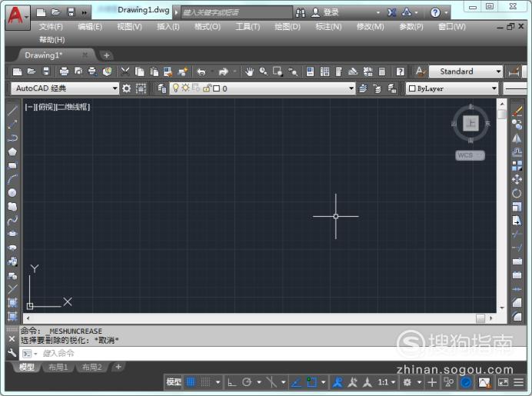Switch to the 布局2 layout tab
Screen dimensions: 532x396
click(x=91, y=367)
